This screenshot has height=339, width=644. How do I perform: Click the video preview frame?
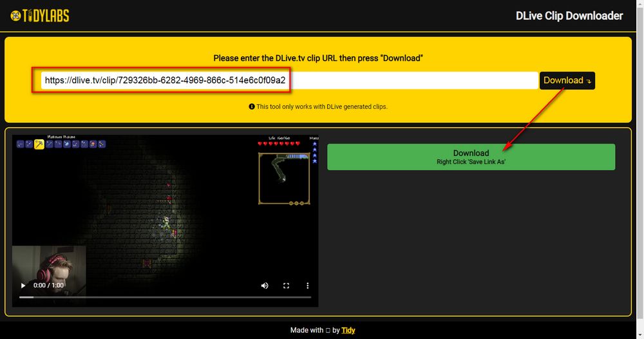pyautogui.click(x=165, y=220)
